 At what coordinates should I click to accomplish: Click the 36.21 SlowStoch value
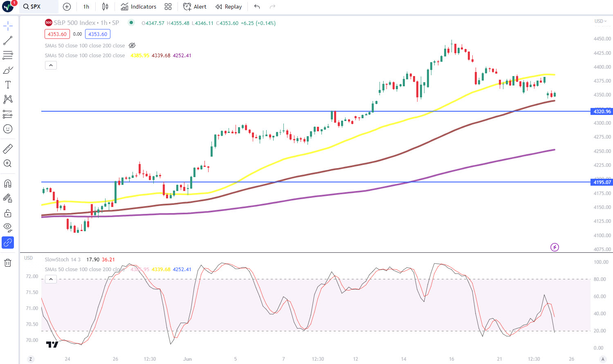pyautogui.click(x=108, y=259)
